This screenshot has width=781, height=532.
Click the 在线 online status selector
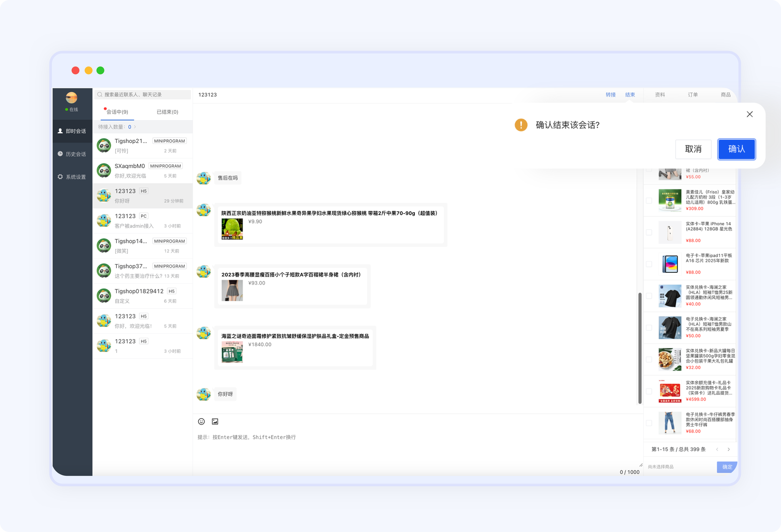pyautogui.click(x=72, y=110)
